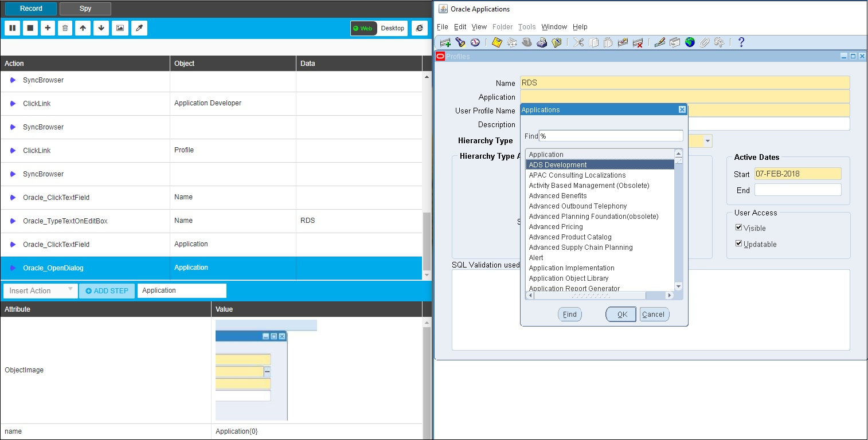Open the File menu in Oracle Applications

click(443, 27)
